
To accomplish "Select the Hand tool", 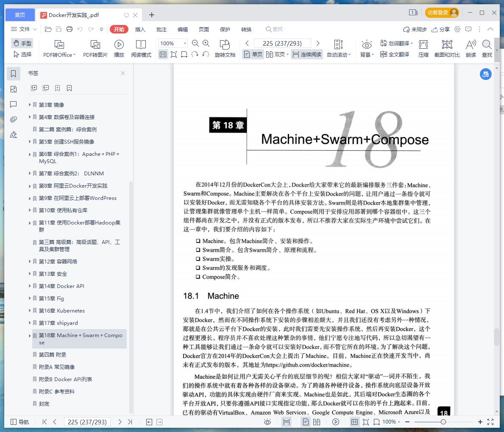I will (22, 43).
